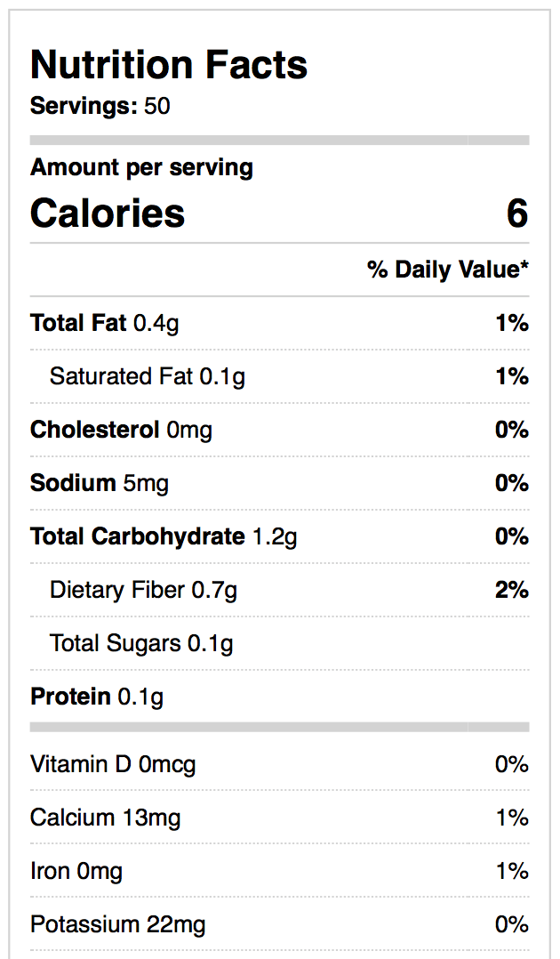The image size is (560, 959).
Task: Click the Sodium 5mg row label
Action: [100, 483]
